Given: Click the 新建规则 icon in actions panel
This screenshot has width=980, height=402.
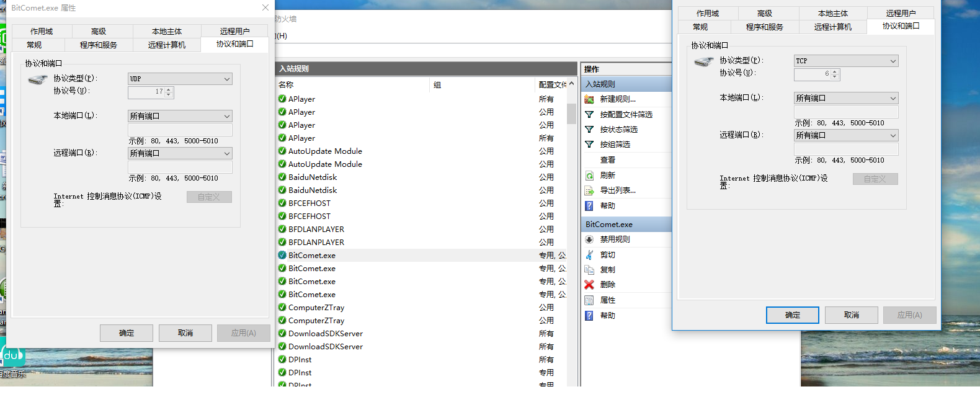Looking at the screenshot, I should [589, 99].
